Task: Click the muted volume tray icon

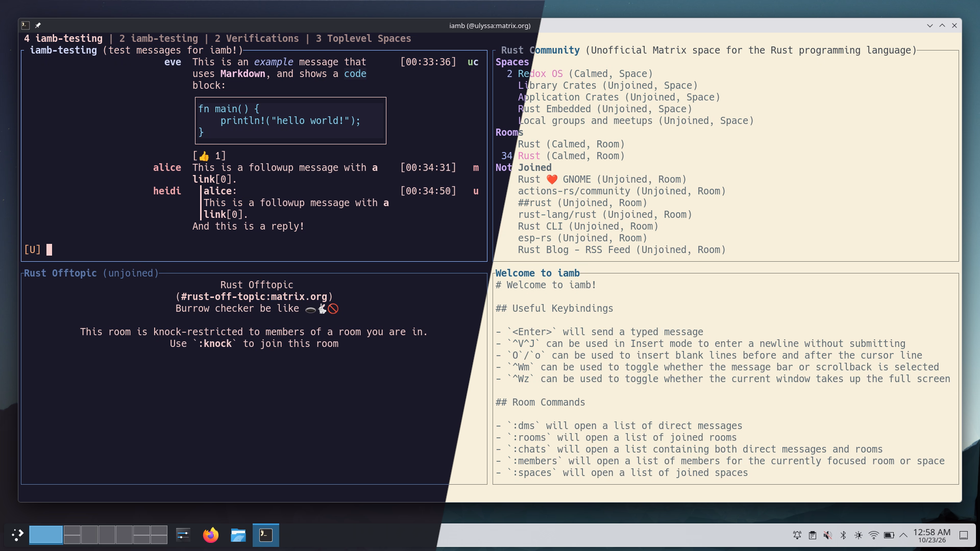Action: coord(827,535)
